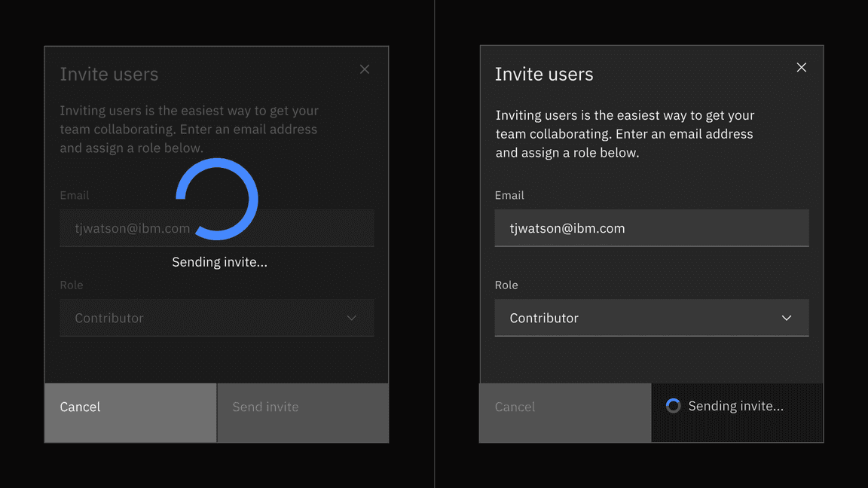Click the Email label in the right modal

(x=509, y=195)
